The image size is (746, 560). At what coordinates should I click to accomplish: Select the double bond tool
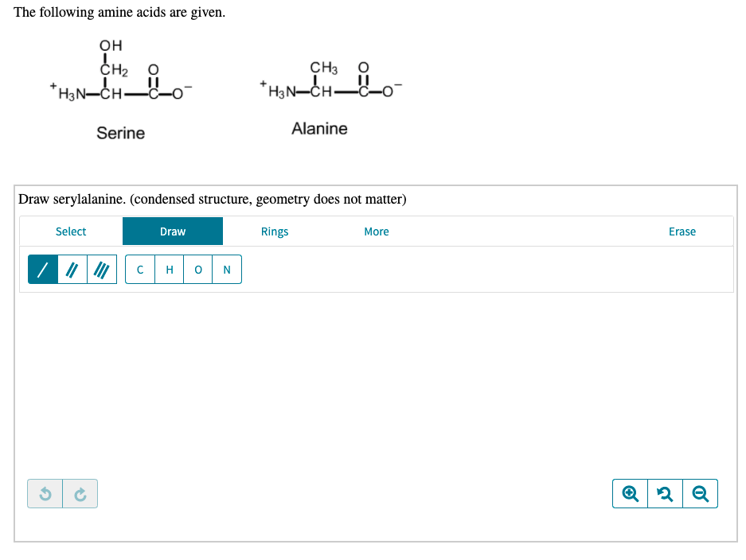point(72,269)
